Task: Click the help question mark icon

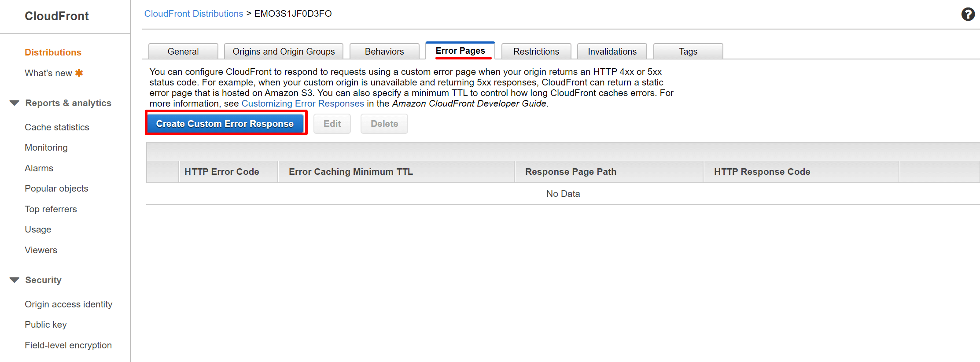Action: 968,15
